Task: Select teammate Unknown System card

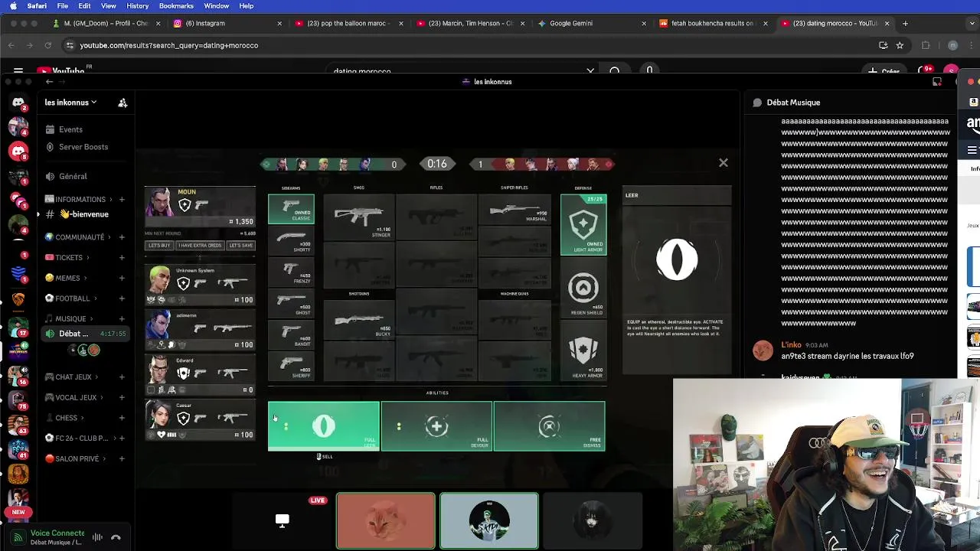Action: 200,285
